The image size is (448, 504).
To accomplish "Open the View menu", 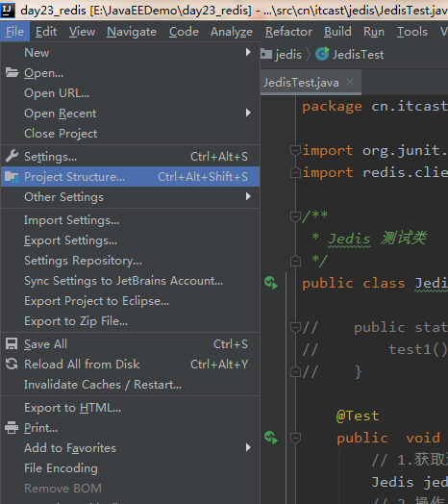I will pos(82,32).
